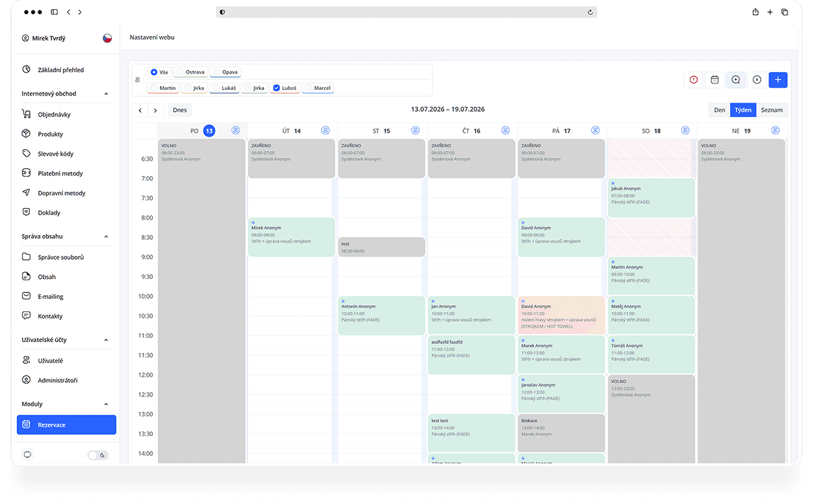Viewport: 813px width, 504px height.
Task: Switch to the Den view tab
Action: 720,110
